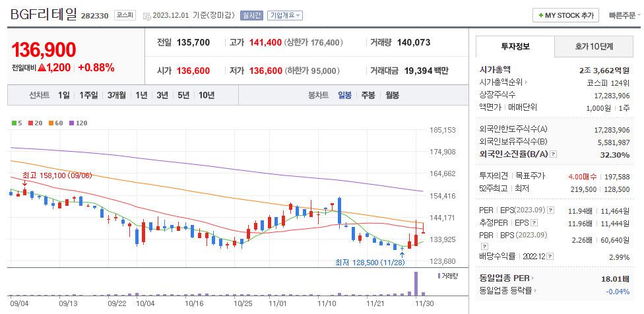Click green 5-day moving average legend swatch
The image size is (644, 314).
(14, 123)
